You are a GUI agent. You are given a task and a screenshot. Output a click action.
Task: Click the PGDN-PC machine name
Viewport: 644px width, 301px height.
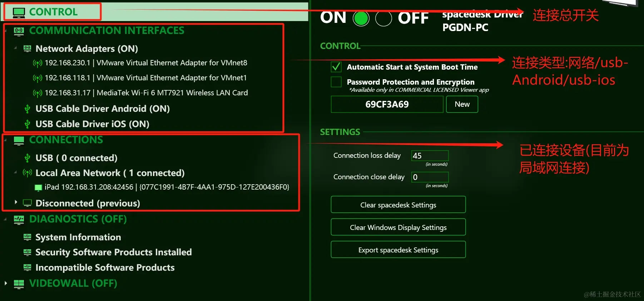(465, 27)
